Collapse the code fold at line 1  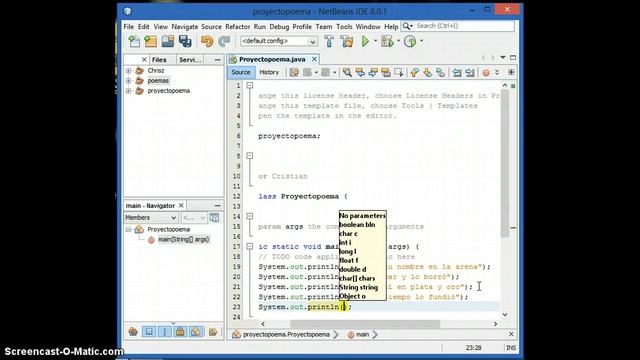tap(249, 85)
